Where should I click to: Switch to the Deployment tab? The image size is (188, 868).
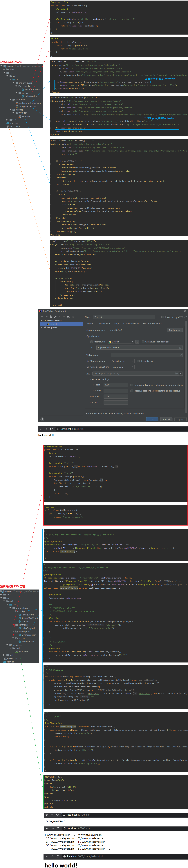pyautogui.click(x=104, y=324)
